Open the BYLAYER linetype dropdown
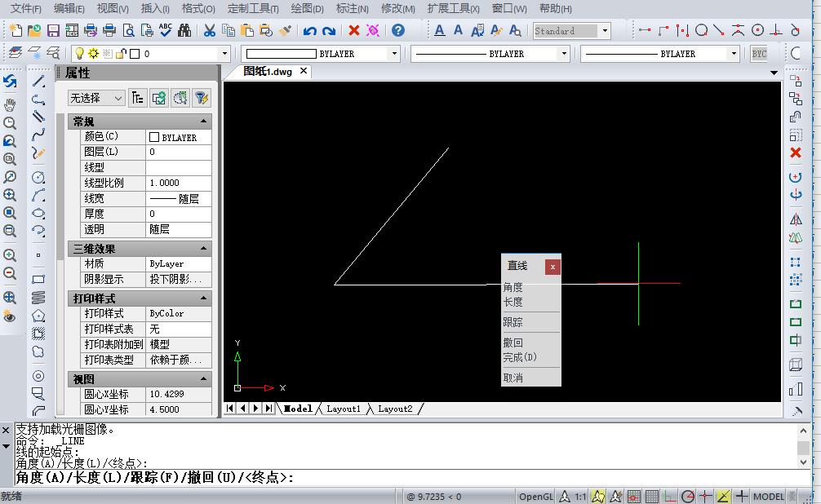The width and height of the screenshot is (821, 504). click(x=564, y=53)
